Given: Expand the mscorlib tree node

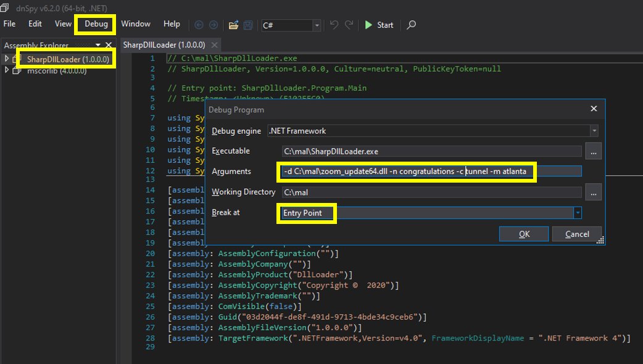Looking at the screenshot, I should pyautogui.click(x=7, y=70).
